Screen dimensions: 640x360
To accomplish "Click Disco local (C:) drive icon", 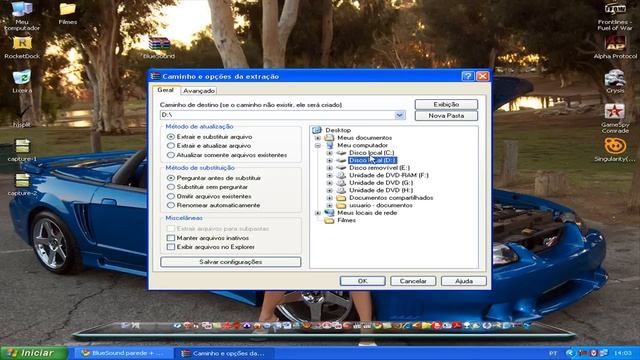I will click(x=341, y=153).
